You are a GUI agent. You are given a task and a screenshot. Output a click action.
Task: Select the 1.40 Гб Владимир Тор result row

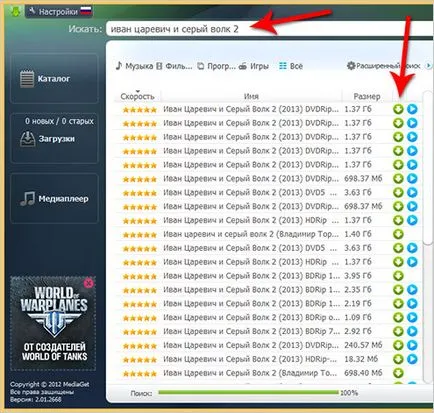coord(268,234)
